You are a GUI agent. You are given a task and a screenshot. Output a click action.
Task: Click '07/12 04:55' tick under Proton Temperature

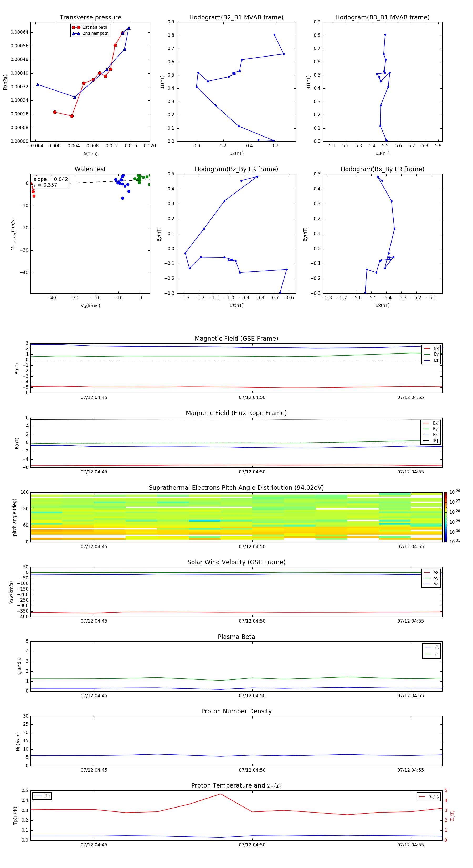coord(410,845)
